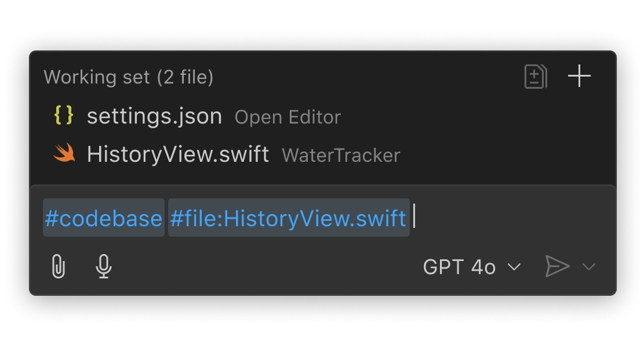The height and width of the screenshot is (348, 644).
Task: Start voice chat with the microphone icon
Action: click(104, 266)
